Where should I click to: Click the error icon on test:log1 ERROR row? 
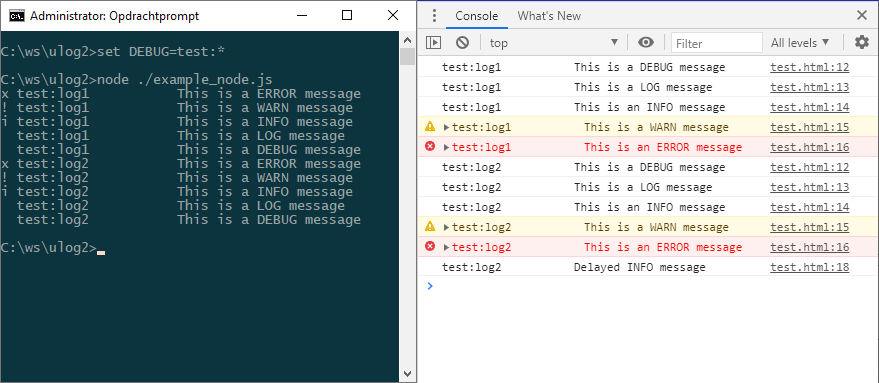pos(430,147)
